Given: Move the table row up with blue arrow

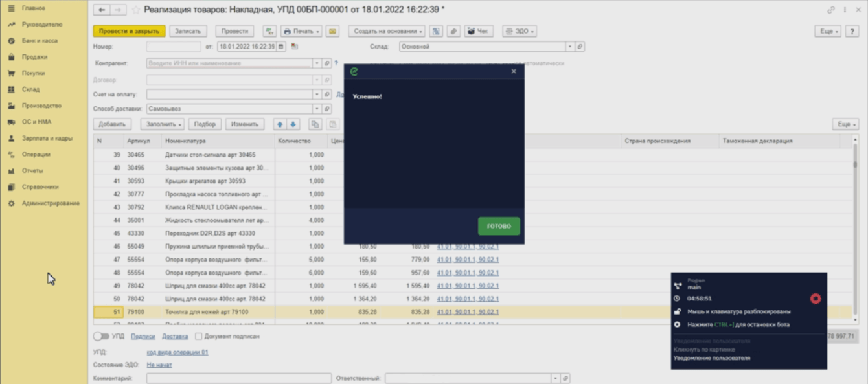Looking at the screenshot, I should click(280, 124).
